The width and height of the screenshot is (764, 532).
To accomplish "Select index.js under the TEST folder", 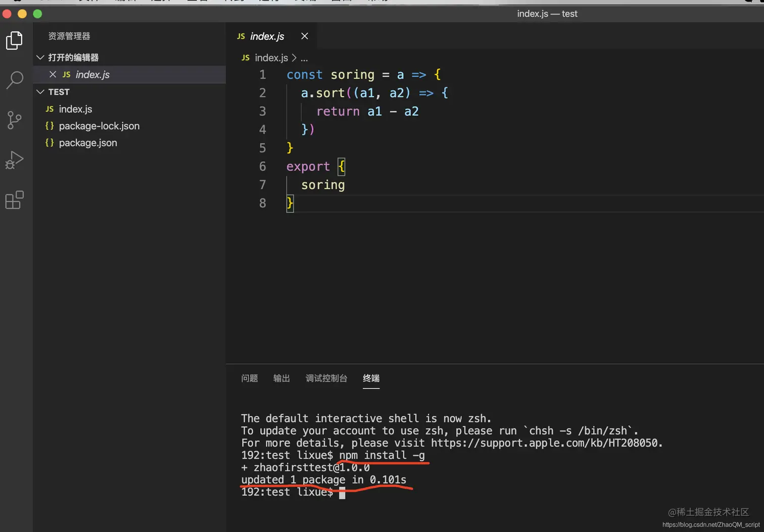I will tap(75, 109).
